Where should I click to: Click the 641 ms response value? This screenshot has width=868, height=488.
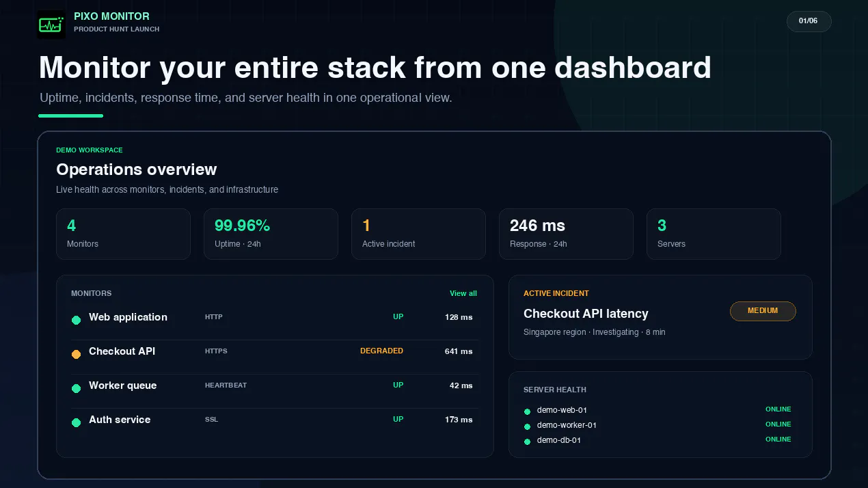[459, 351]
